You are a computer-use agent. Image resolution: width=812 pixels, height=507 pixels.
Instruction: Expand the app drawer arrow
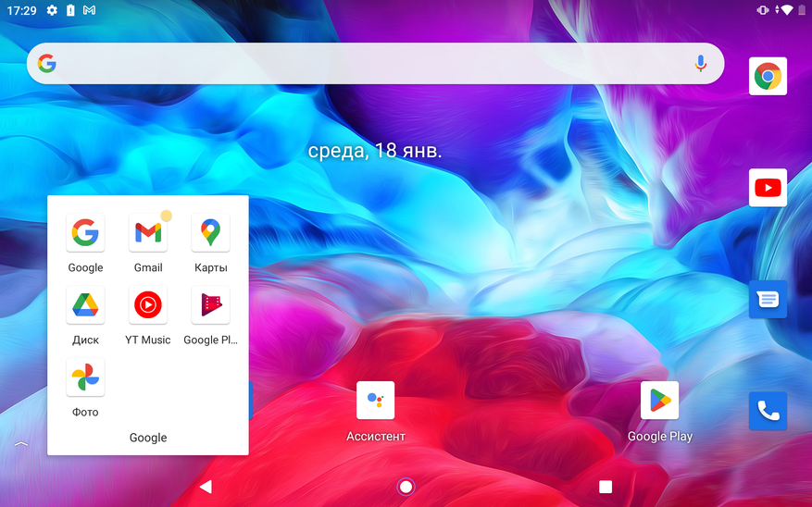pyautogui.click(x=21, y=444)
